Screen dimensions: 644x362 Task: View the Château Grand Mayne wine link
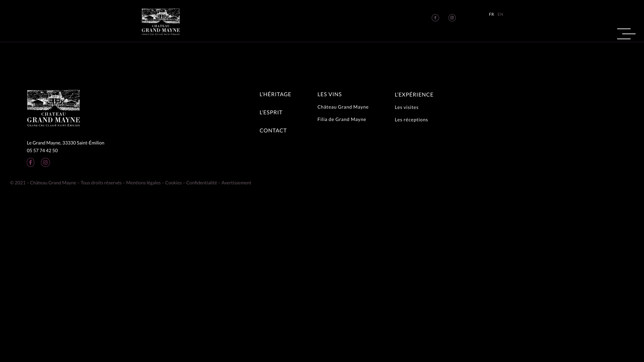(x=343, y=107)
